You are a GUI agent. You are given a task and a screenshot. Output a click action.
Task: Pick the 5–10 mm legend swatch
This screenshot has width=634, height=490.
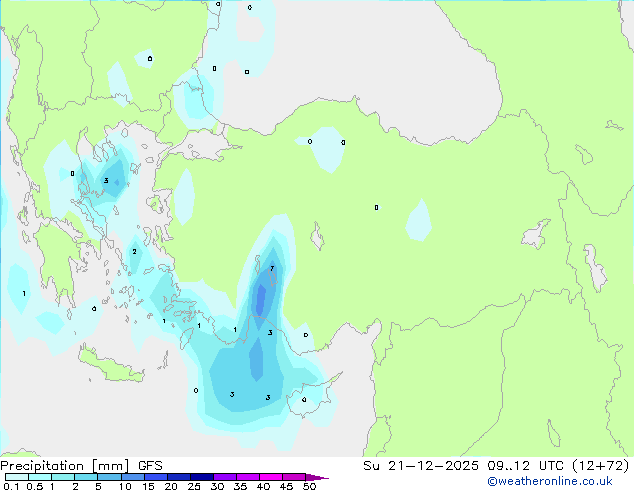coord(110,477)
